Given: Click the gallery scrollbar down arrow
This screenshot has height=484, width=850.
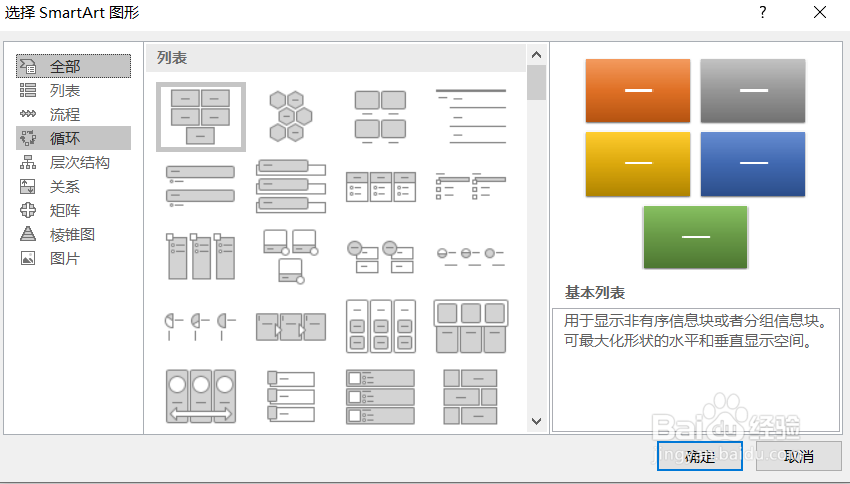Looking at the screenshot, I should (537, 421).
